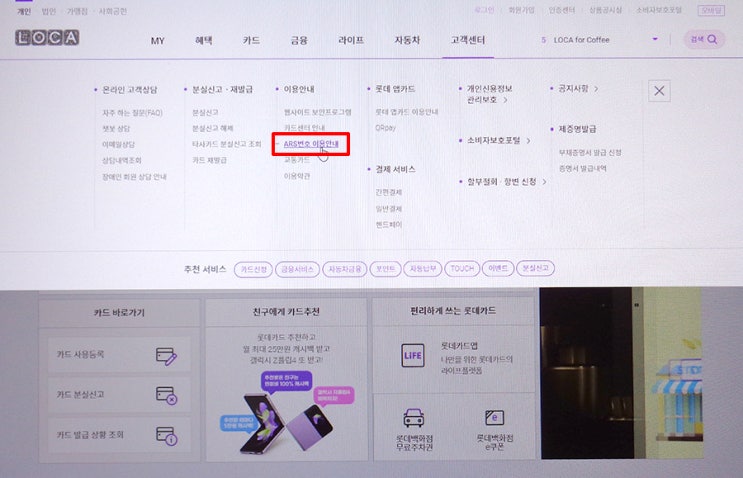Click the 롯데백화점 e쿠폰 icon
The image size is (743, 478).
pos(495,417)
